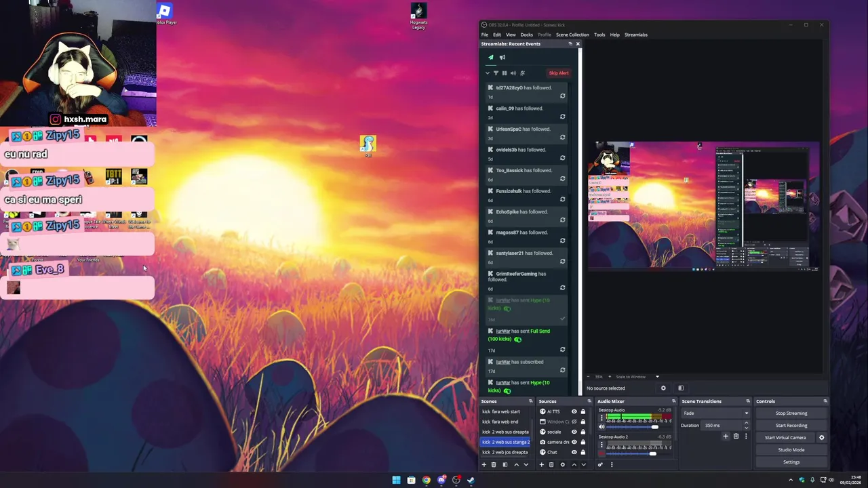This screenshot has width=868, height=488.
Task: Open the Fade transition dropdown
Action: pyautogui.click(x=715, y=413)
